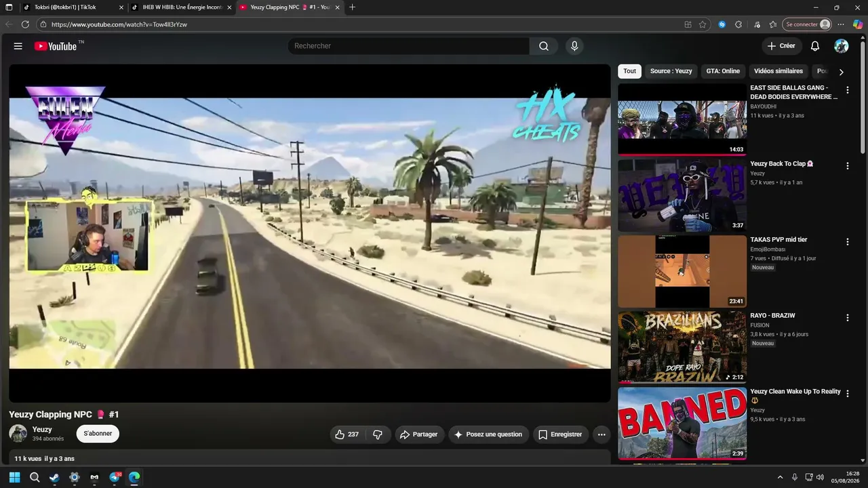Open a new browser tab
The width and height of the screenshot is (868, 488).
352,7
